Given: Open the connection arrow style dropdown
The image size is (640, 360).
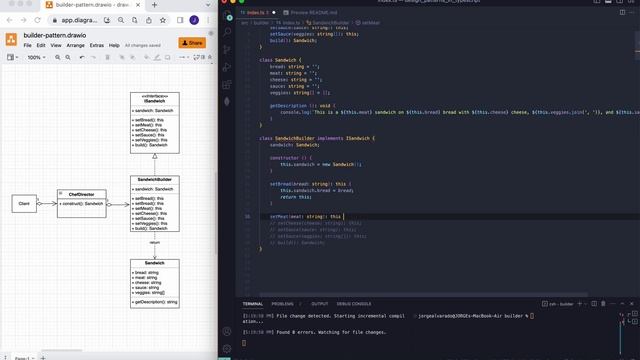Looking at the screenshot, I should coord(184,58).
